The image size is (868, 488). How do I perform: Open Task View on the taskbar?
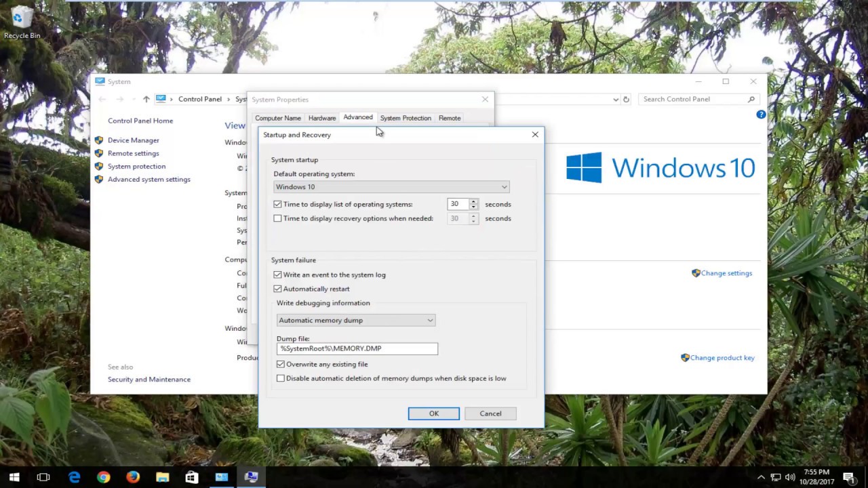point(43,477)
